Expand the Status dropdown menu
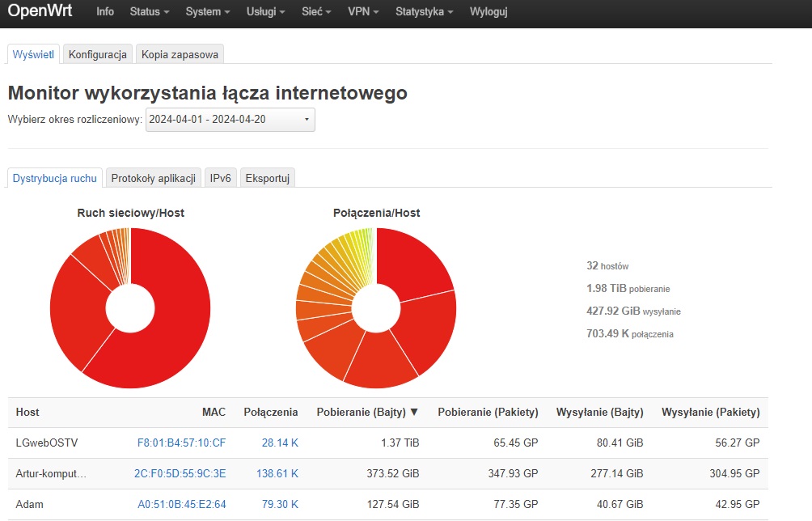This screenshot has width=812, height=521. coord(150,13)
